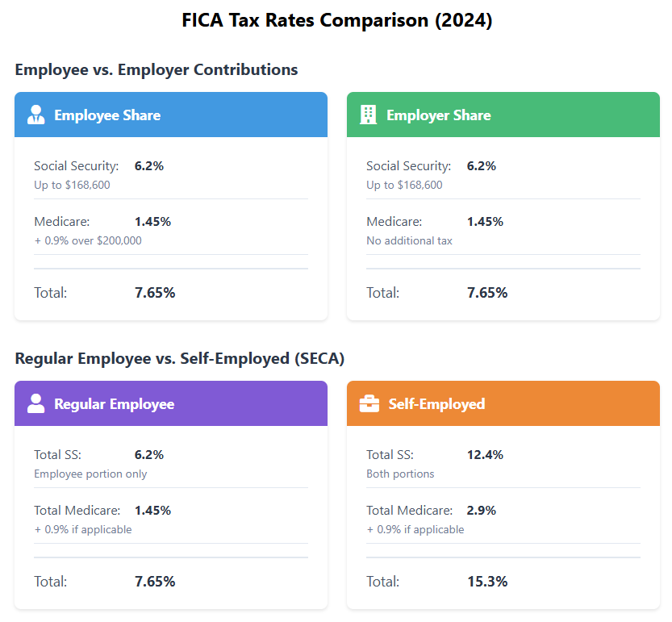Click the "No additional tax" note
The height and width of the screenshot is (622, 672).
pos(409,240)
